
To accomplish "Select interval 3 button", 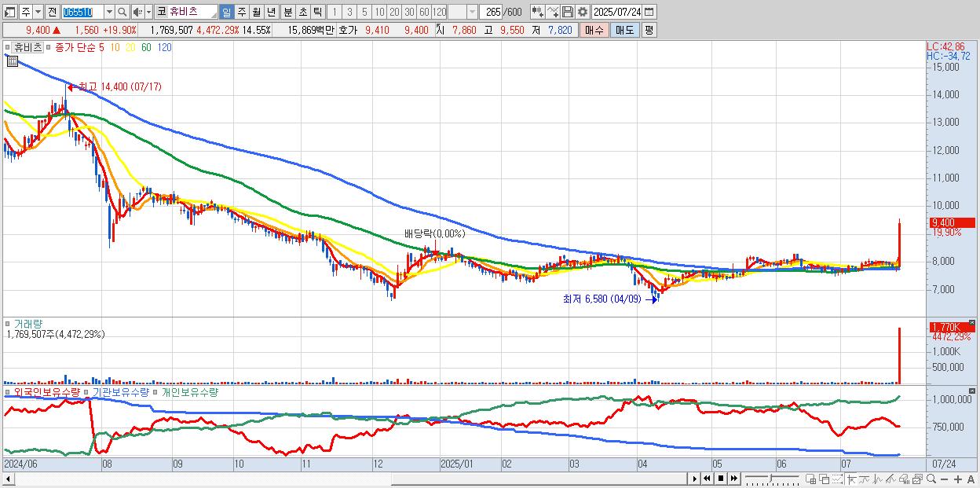I will [x=349, y=12].
